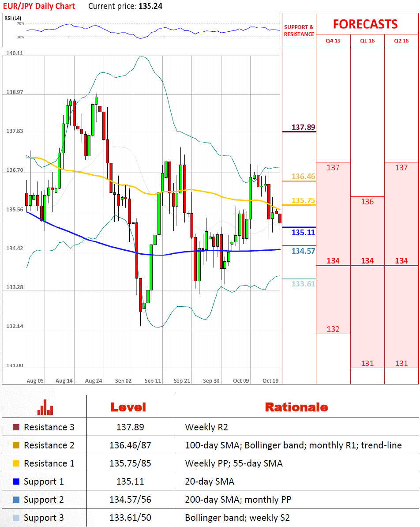Click the RSI 30% threshold label

click(x=20, y=38)
